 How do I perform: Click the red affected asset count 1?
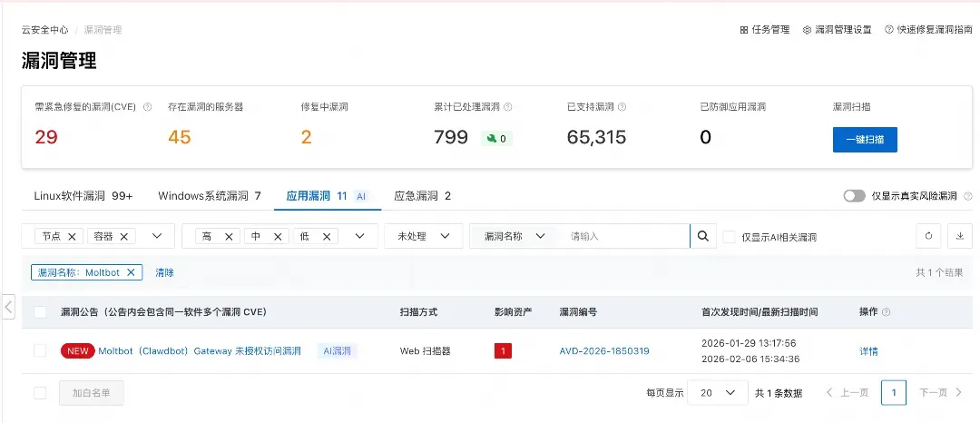click(503, 351)
